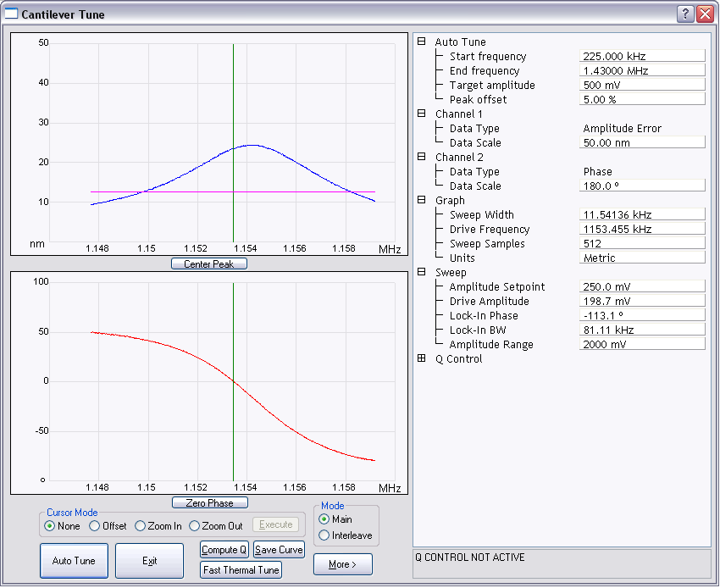Edit the Drive Frequency field
Image resolution: width=720 pixels, height=588 pixels.
[642, 229]
